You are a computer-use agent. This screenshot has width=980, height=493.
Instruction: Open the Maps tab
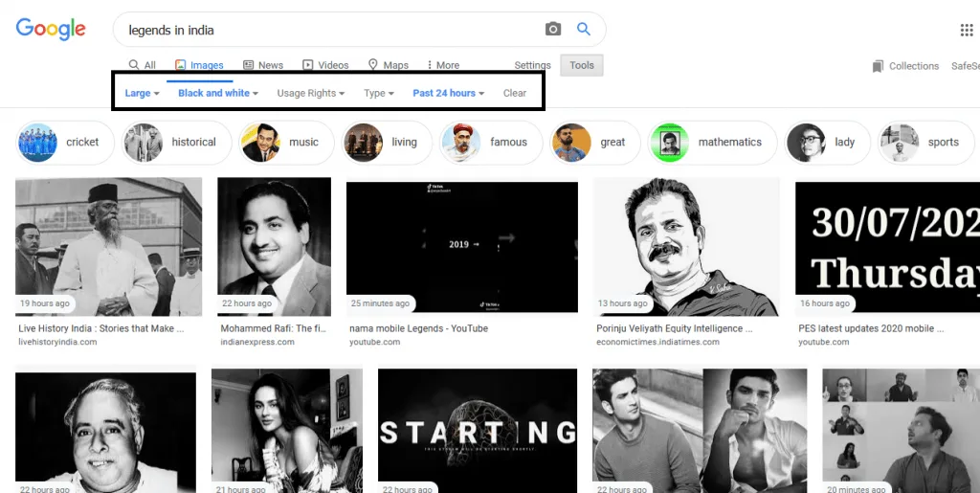pyautogui.click(x=389, y=65)
